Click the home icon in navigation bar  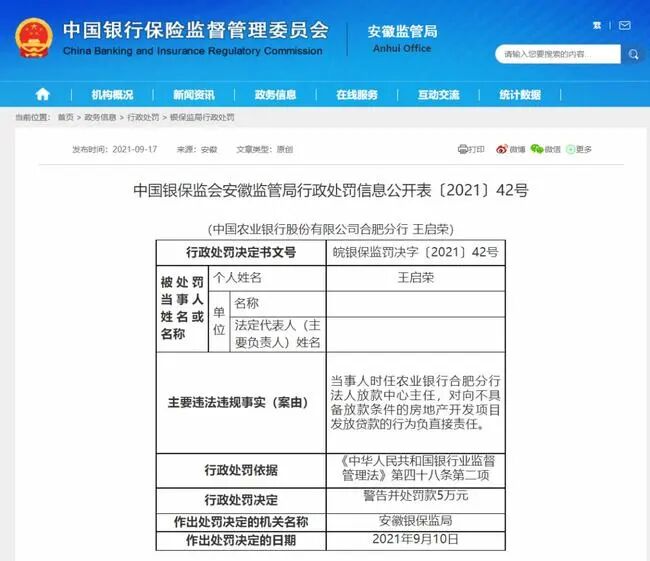coord(42,95)
